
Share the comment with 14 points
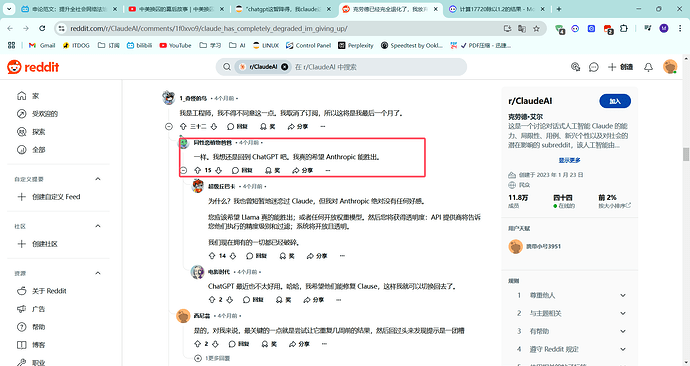click(x=317, y=256)
